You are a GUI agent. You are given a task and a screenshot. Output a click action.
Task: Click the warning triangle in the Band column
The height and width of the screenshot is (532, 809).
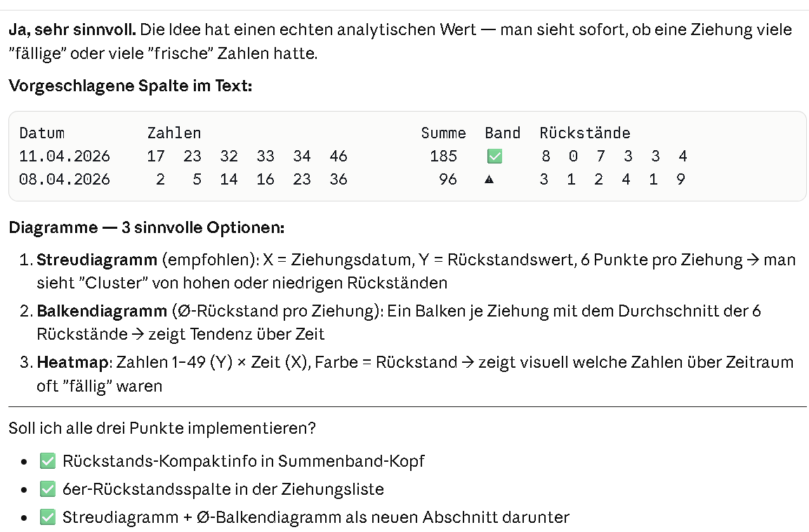[489, 180]
